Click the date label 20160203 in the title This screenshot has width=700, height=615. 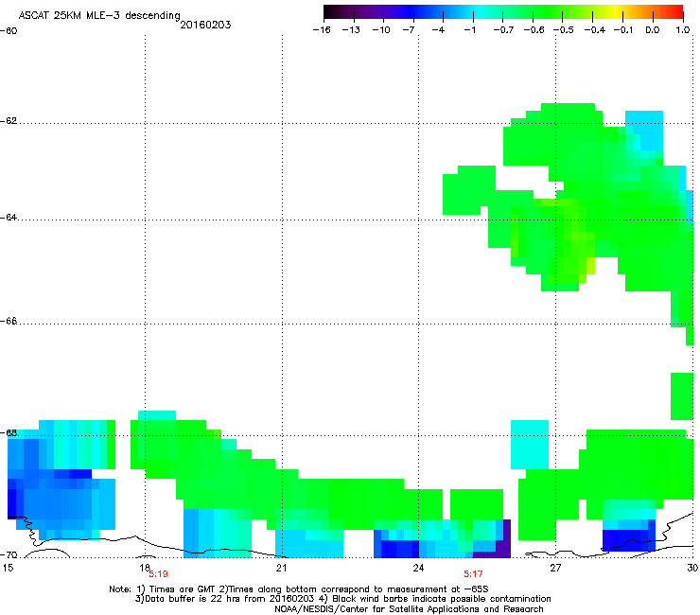pyautogui.click(x=205, y=25)
